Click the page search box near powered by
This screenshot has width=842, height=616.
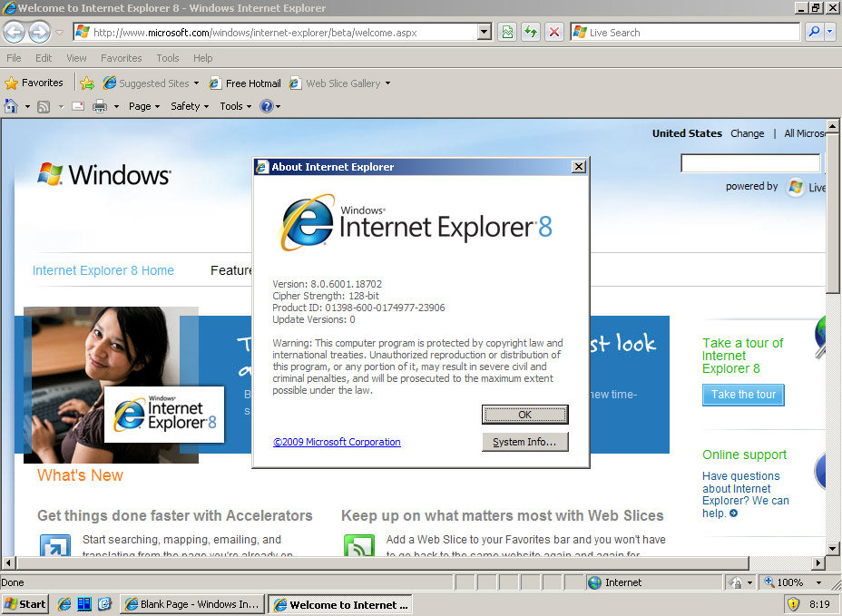coord(750,162)
